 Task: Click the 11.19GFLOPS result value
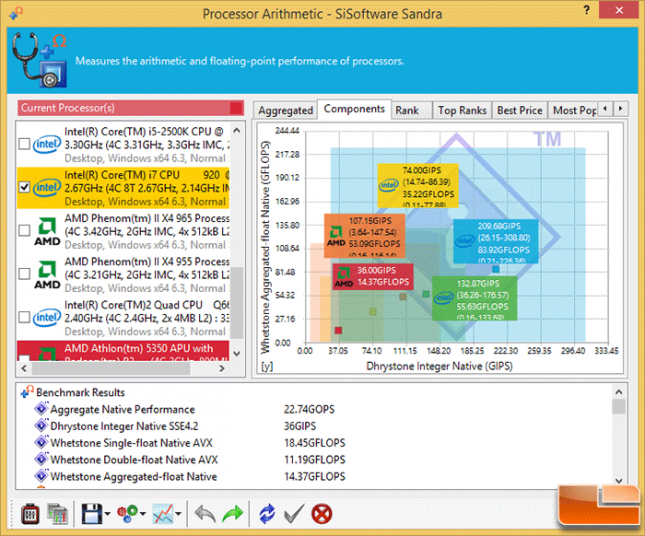[x=315, y=459]
